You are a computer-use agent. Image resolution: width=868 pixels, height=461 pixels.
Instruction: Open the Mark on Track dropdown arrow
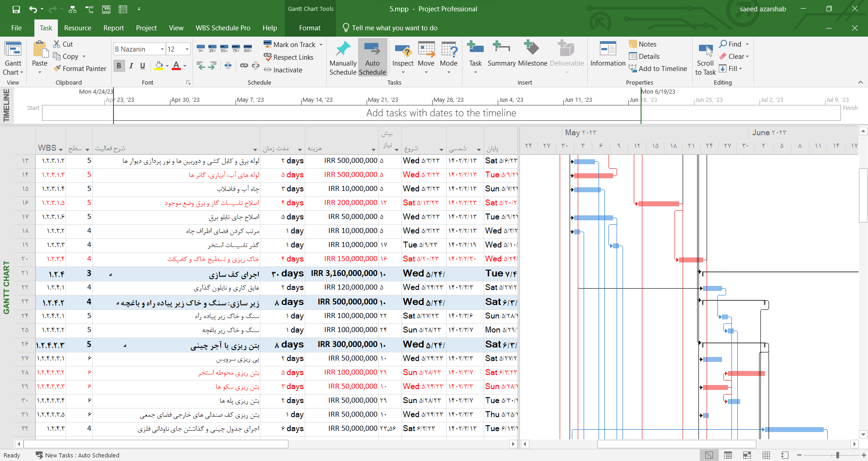321,44
